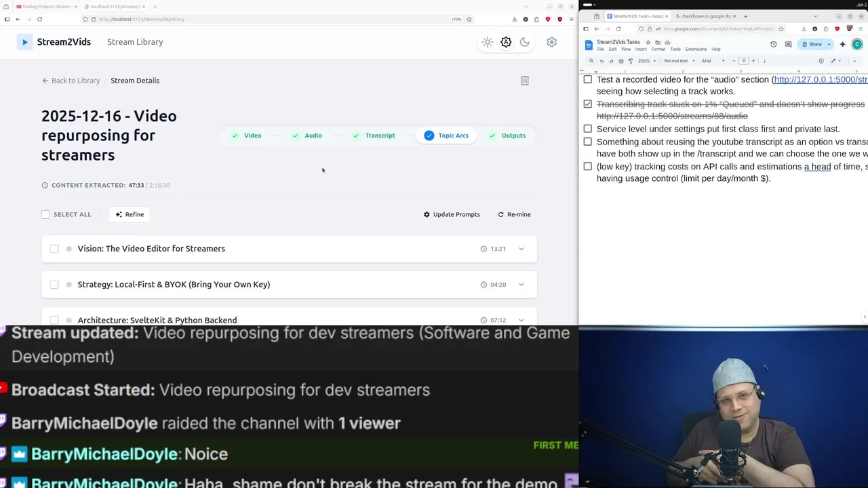868x488 pixels.
Task: Check the Google Docs cloud save status
Action: [667, 42]
